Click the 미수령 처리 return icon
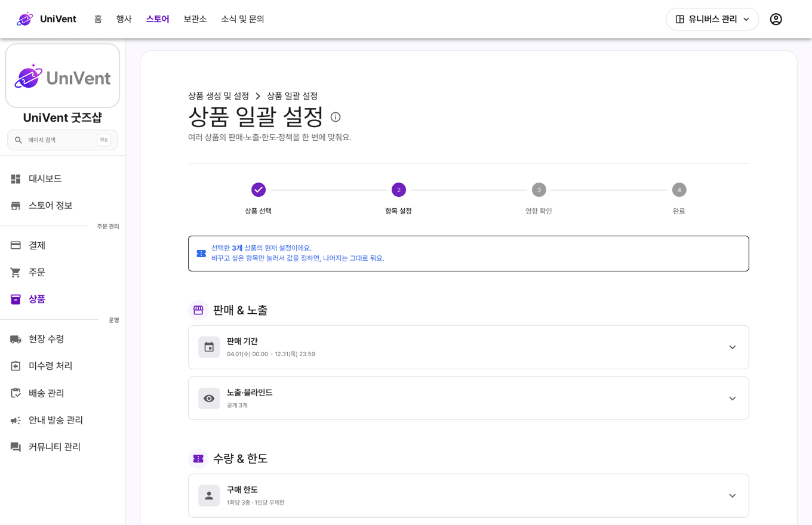Image resolution: width=812 pixels, height=525 pixels. 16,366
